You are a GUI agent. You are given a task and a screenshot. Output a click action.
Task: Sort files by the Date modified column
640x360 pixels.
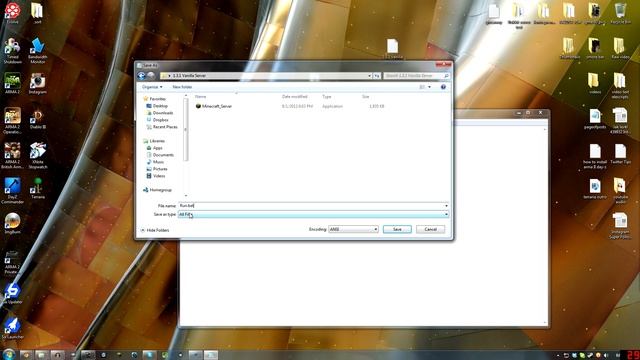point(295,97)
